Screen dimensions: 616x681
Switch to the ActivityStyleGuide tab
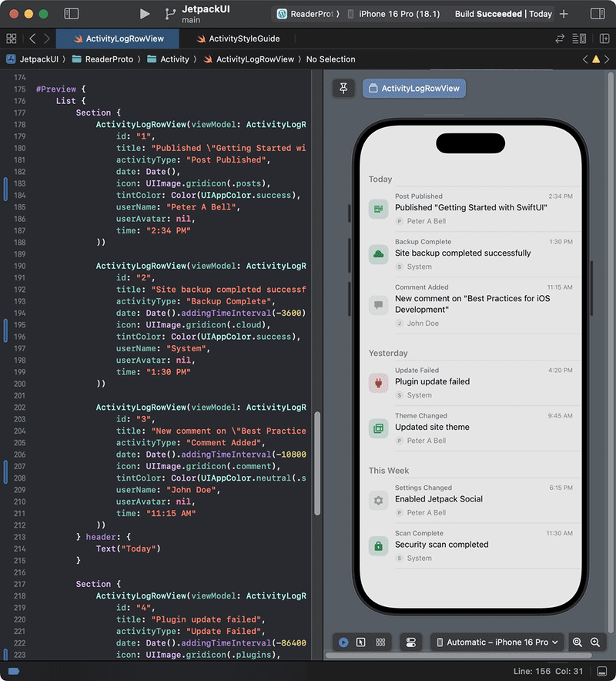[238, 39]
